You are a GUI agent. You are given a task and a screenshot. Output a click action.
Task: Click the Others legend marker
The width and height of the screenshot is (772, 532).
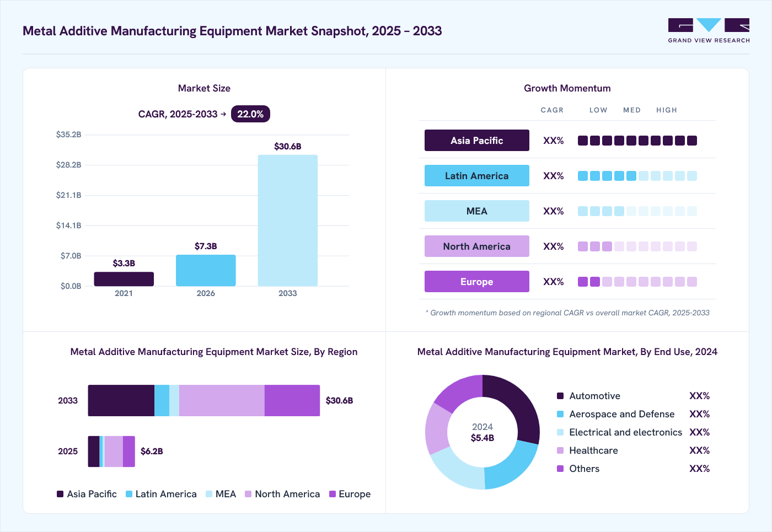[560, 469]
